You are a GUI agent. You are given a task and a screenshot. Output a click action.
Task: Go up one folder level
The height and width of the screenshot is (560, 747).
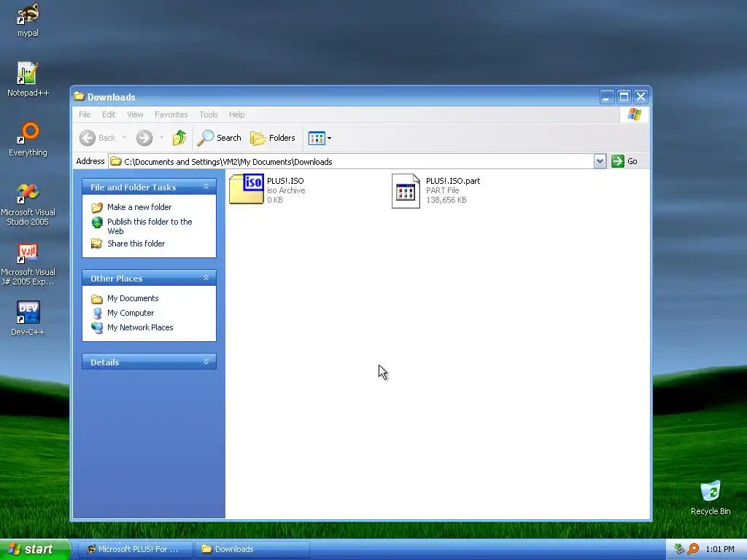179,138
